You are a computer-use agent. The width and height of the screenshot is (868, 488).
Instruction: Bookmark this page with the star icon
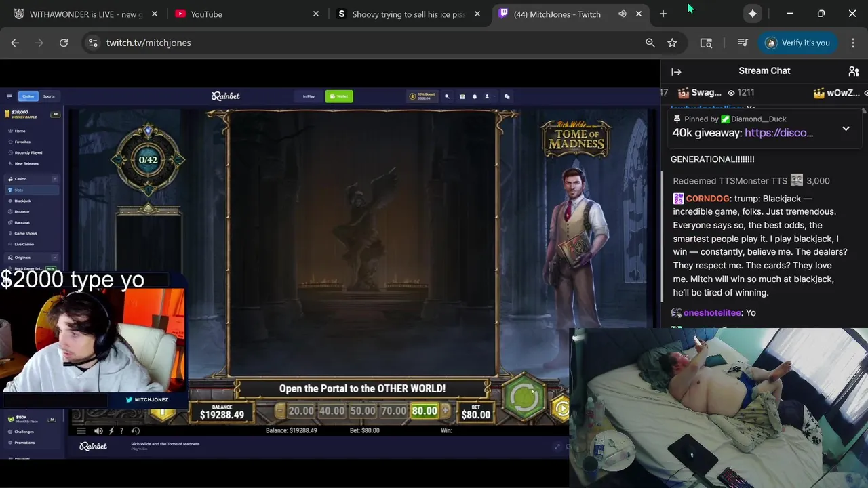[672, 43]
